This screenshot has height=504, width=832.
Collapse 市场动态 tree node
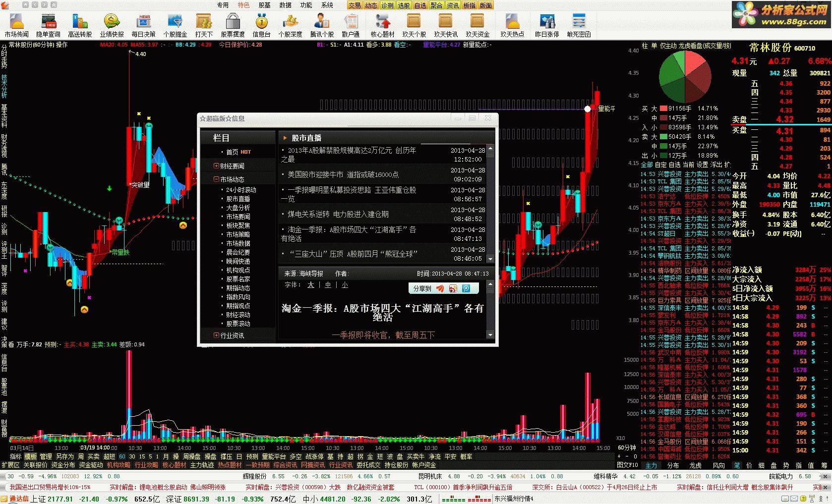click(216, 179)
